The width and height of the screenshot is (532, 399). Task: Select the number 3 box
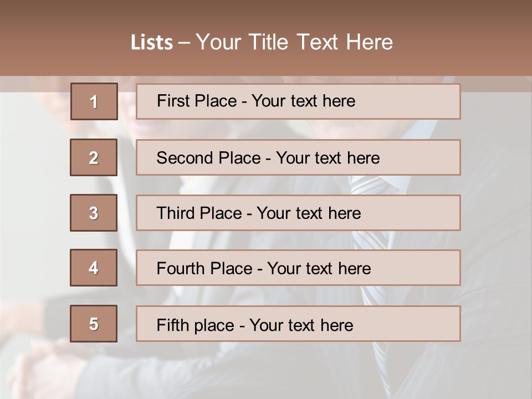[94, 213]
